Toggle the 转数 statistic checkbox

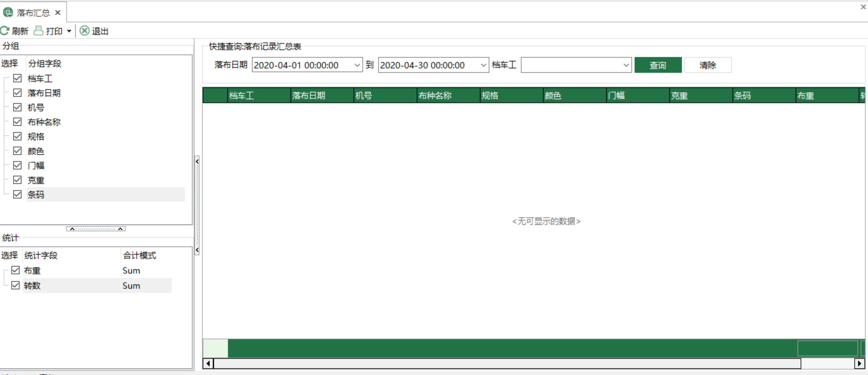click(x=16, y=285)
